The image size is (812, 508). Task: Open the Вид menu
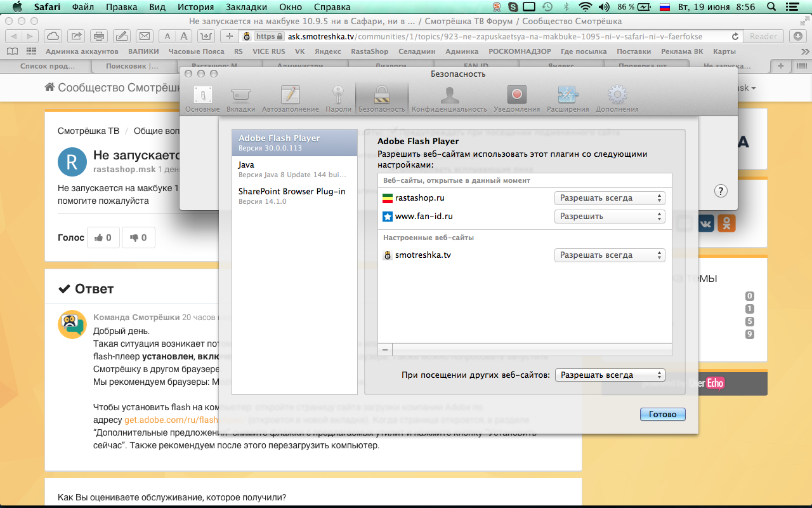(x=157, y=7)
